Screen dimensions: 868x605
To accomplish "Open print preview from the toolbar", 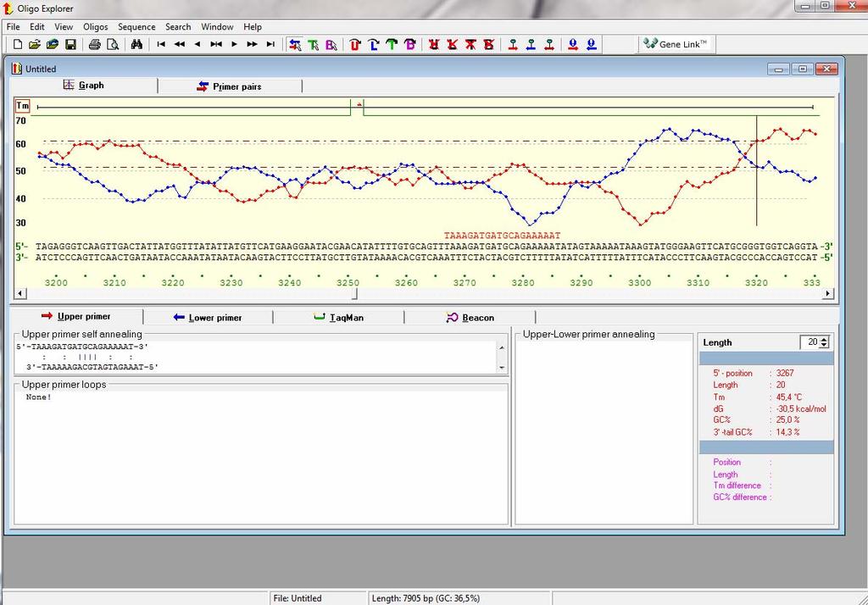I will point(113,44).
